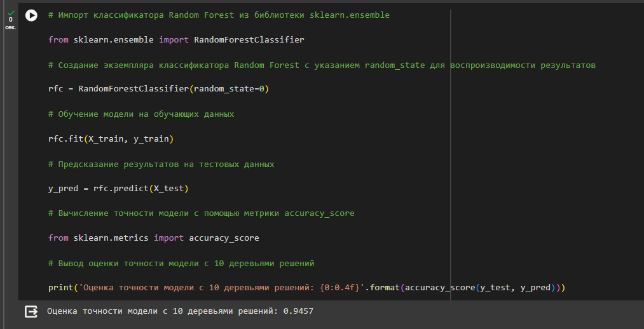Click accuracy_score in the sklearn.metrics import
This screenshot has height=329, width=644.
pos(224,238)
